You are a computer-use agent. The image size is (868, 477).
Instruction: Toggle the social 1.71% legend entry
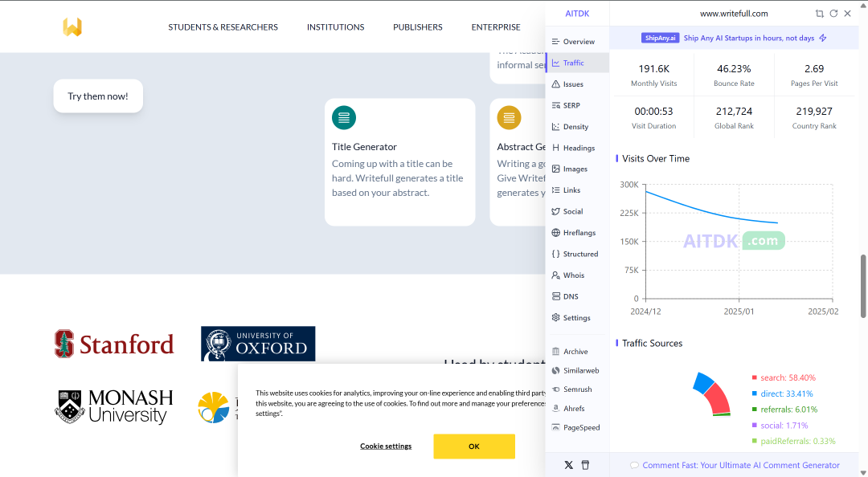pyautogui.click(x=780, y=426)
